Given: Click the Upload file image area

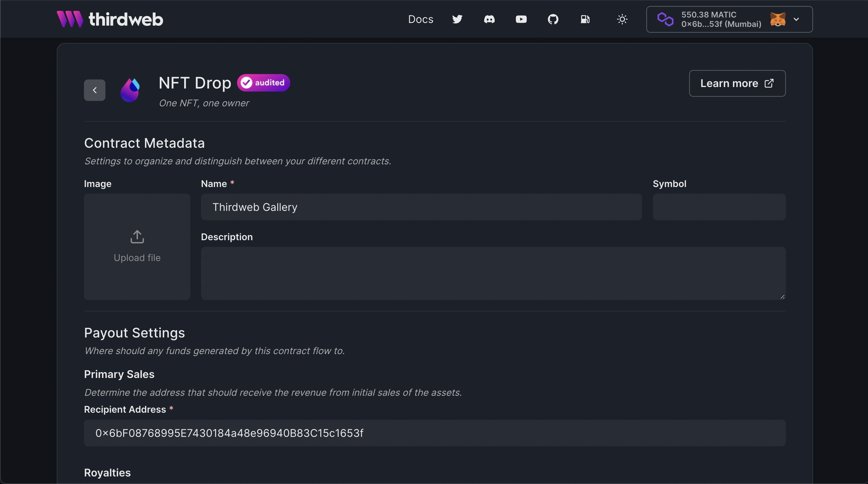Looking at the screenshot, I should [137, 247].
